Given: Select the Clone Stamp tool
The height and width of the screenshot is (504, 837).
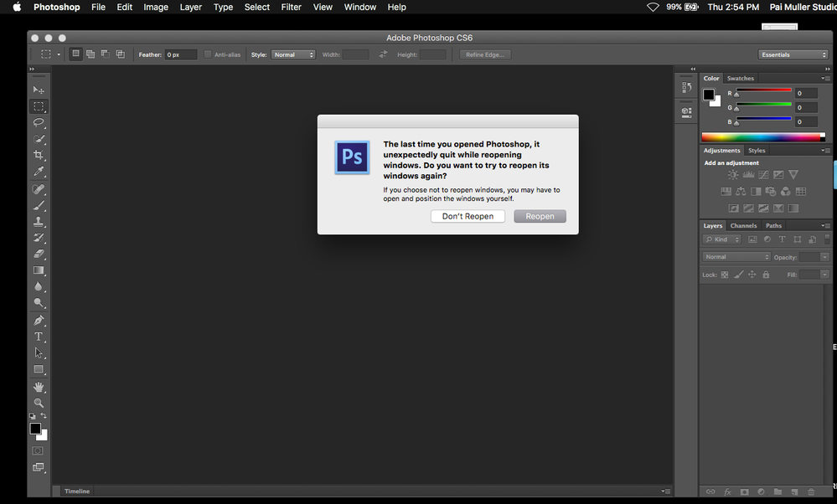Looking at the screenshot, I should pos(39,221).
